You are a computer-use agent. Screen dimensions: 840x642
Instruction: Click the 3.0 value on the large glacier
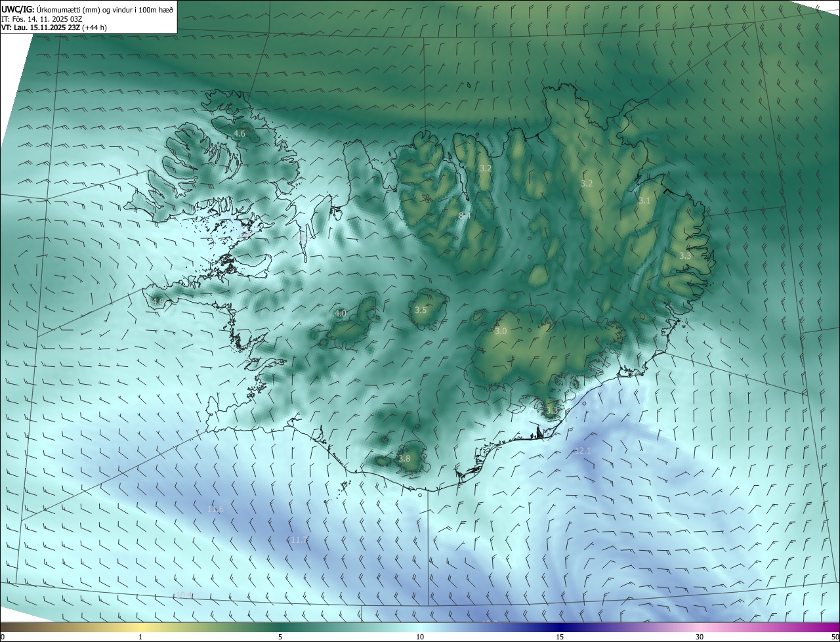pyautogui.click(x=501, y=332)
